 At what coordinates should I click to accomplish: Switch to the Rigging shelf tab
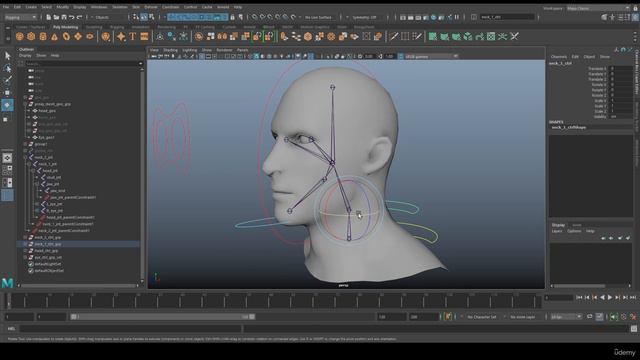tap(117, 27)
